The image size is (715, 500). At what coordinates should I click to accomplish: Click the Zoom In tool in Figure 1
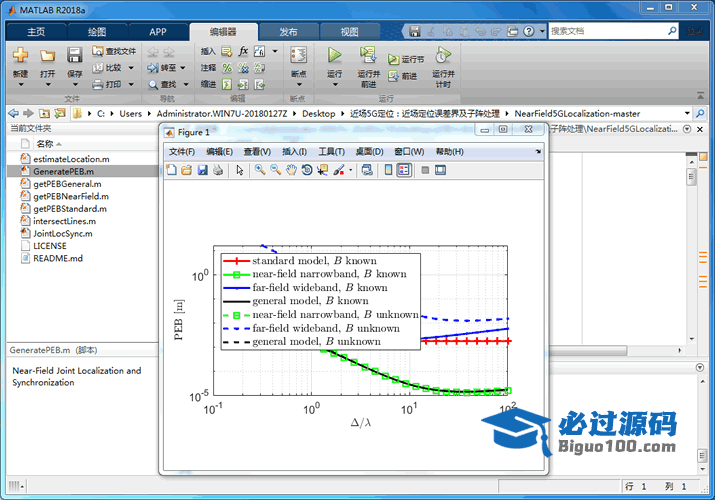(x=259, y=170)
